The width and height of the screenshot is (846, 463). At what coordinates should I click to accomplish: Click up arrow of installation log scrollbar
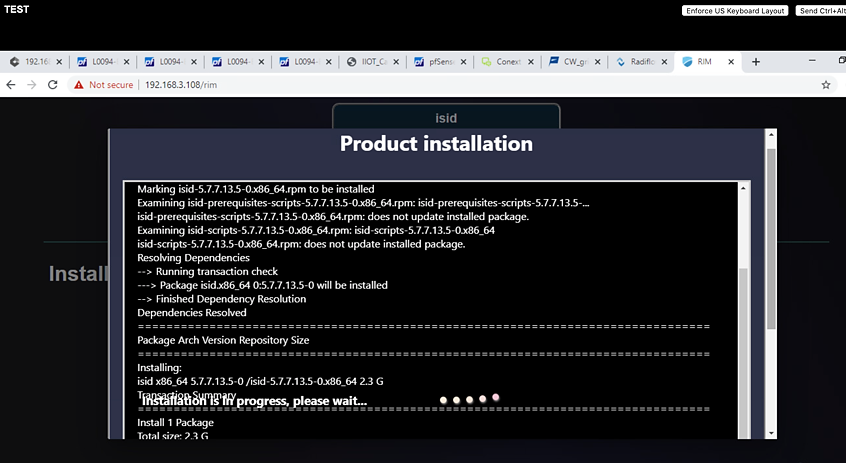[x=743, y=188]
